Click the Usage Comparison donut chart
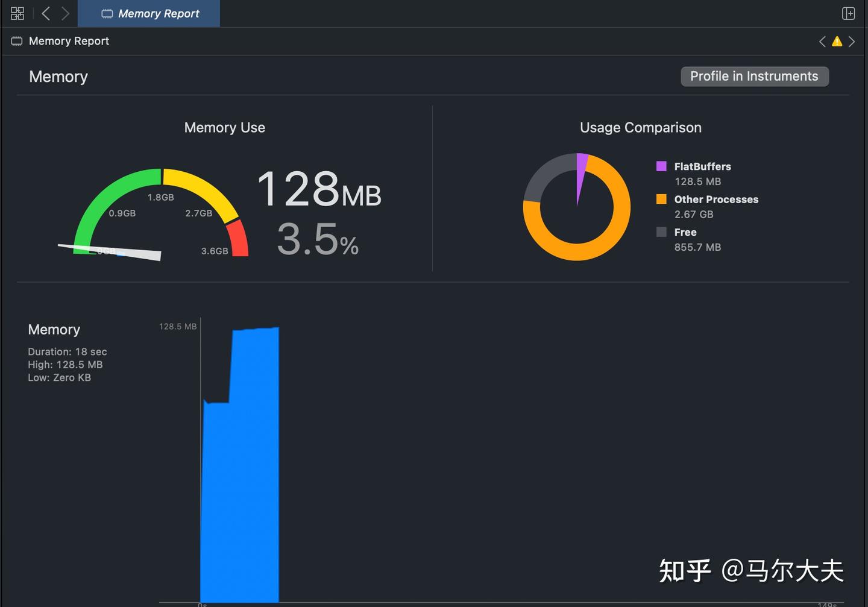Viewport: 868px width, 607px height. coord(576,206)
